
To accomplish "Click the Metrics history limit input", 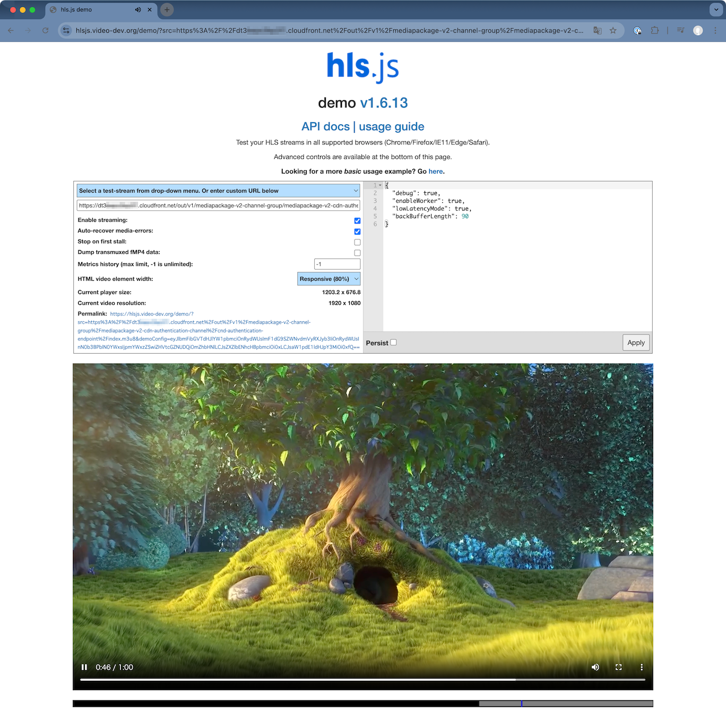I will point(338,264).
